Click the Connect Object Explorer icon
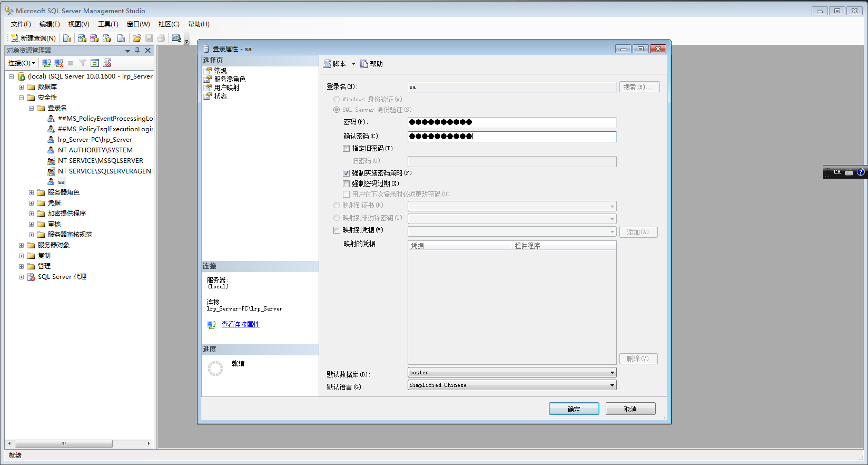Image resolution: width=868 pixels, height=465 pixels. [x=46, y=63]
